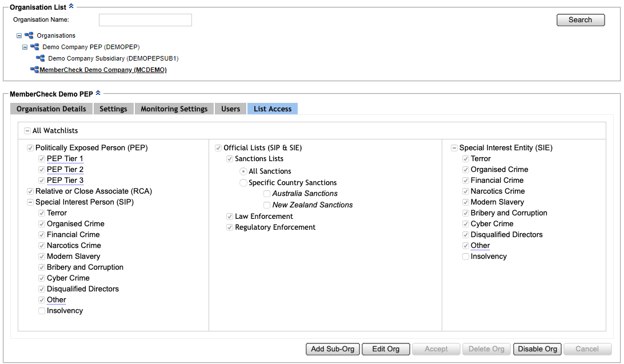Image resolution: width=624 pixels, height=364 pixels.
Task: Select the List Access tab
Action: [273, 109]
